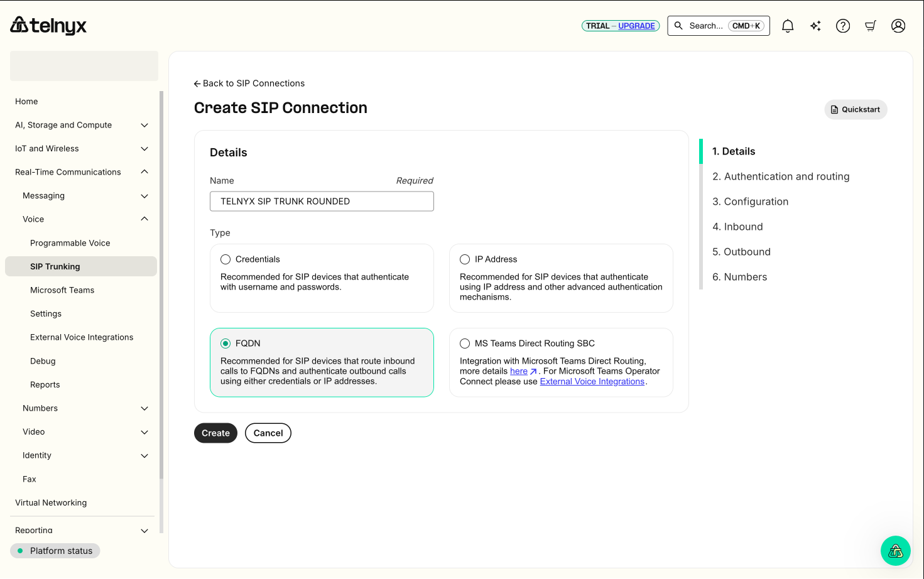Expand the Messaging submenu
This screenshot has height=579, width=924.
tap(144, 196)
